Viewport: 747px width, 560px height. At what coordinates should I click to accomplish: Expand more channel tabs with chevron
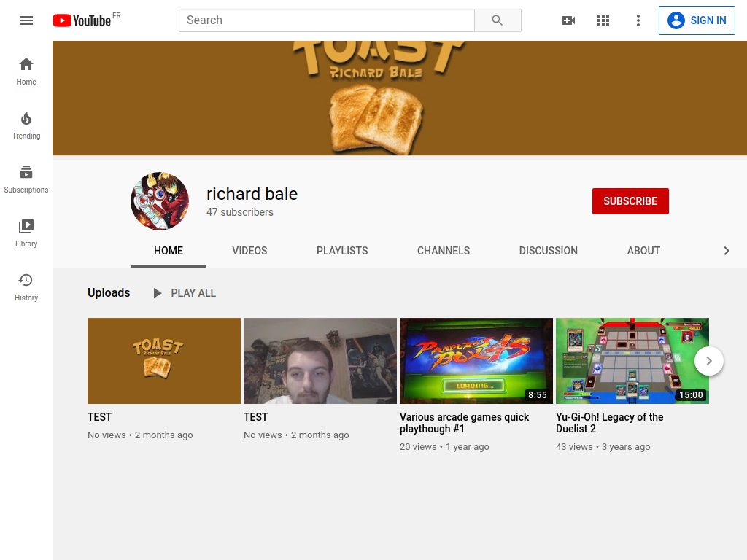(727, 251)
